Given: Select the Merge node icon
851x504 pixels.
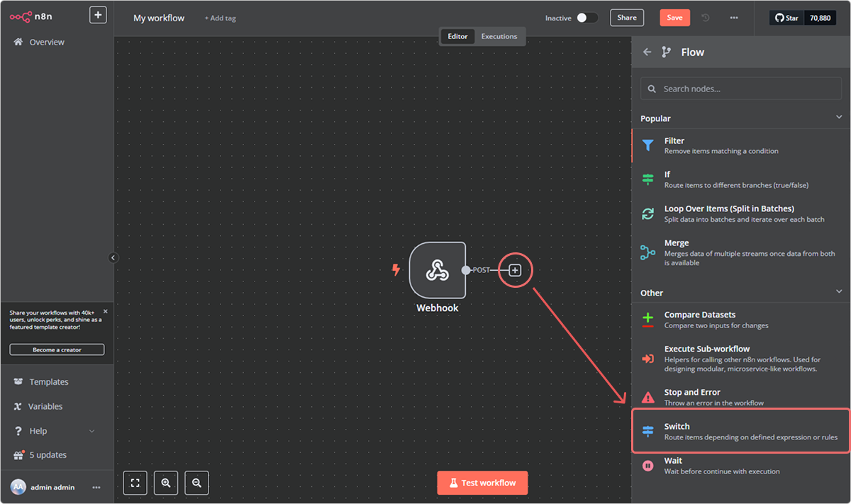Looking at the screenshot, I should click(648, 252).
